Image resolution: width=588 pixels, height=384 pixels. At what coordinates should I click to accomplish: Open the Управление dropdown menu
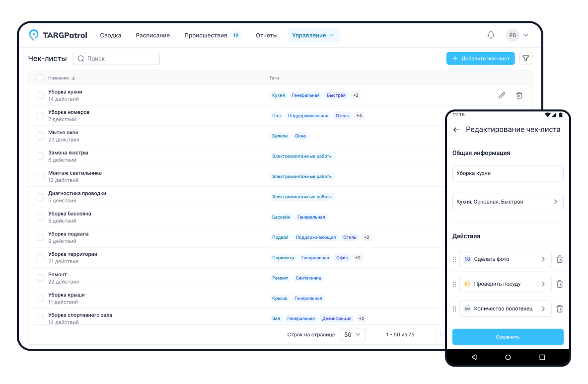(x=313, y=35)
